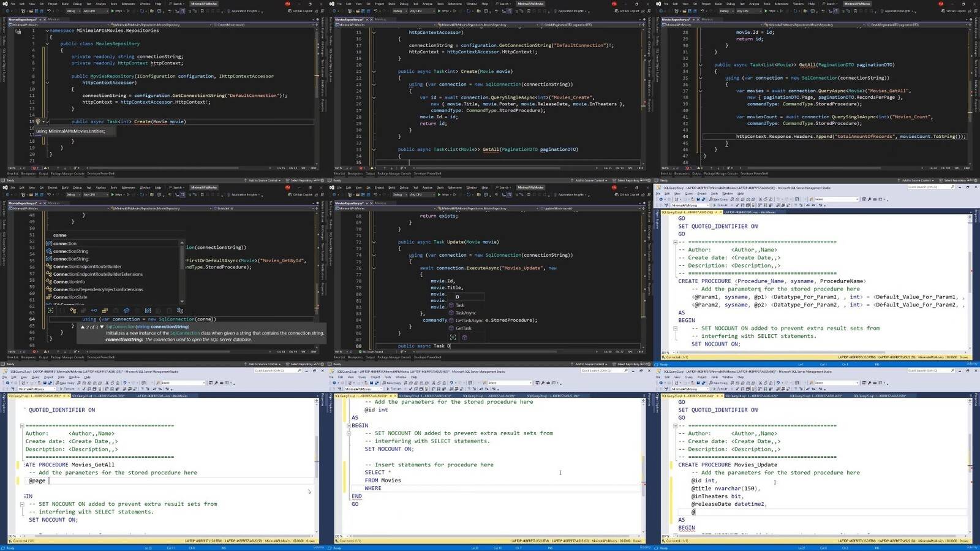Screen dimensions: 980x551
Task: Click Add to Source Control in the namespace code window
Action: pos(263,180)
